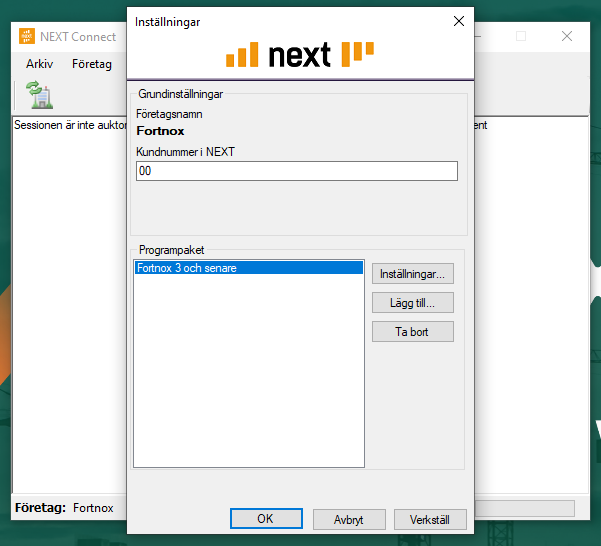Click the Företagsnamn label
The image size is (601, 546).
pyautogui.click(x=169, y=114)
